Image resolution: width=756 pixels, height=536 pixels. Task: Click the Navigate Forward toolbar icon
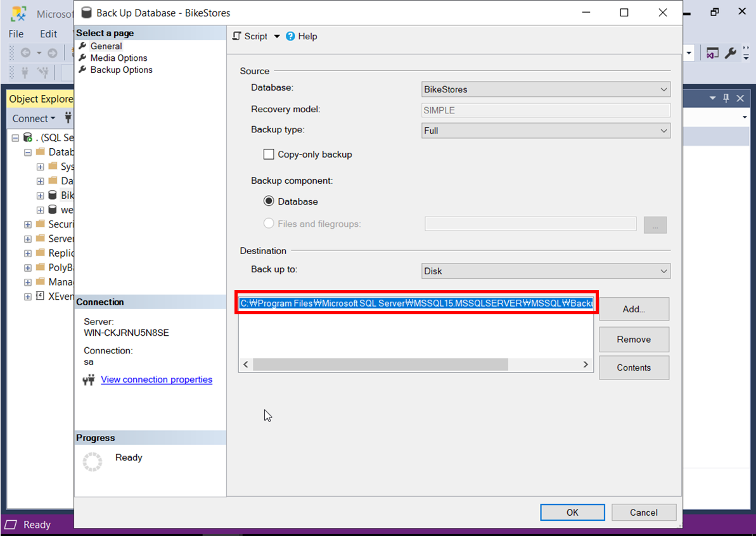(x=52, y=53)
